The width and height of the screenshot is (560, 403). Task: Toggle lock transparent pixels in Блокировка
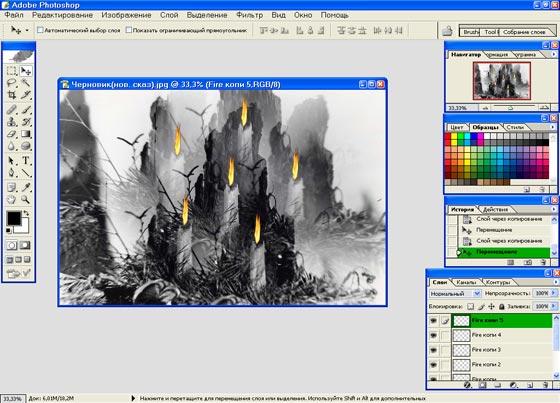[x=471, y=307]
